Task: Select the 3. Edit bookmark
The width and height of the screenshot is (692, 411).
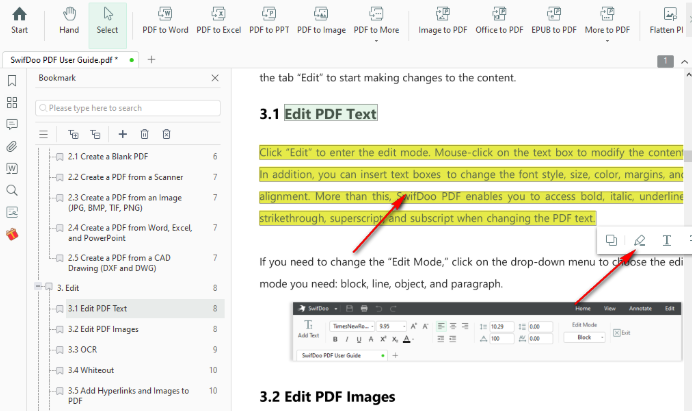Action: (68, 288)
